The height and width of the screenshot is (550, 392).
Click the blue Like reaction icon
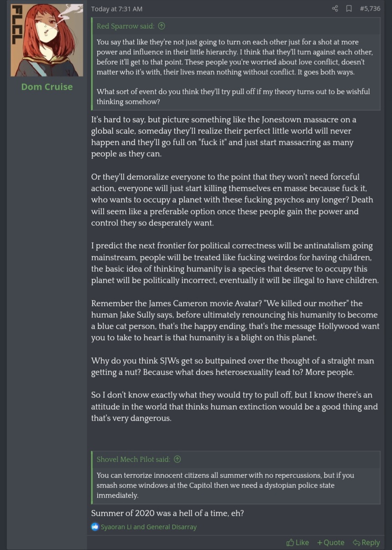coord(95,527)
